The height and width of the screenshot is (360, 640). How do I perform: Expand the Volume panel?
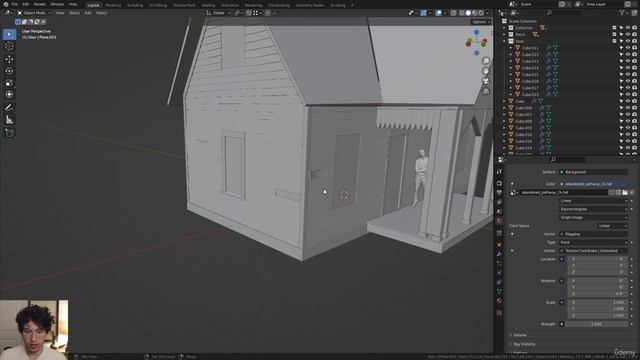click(x=519, y=335)
